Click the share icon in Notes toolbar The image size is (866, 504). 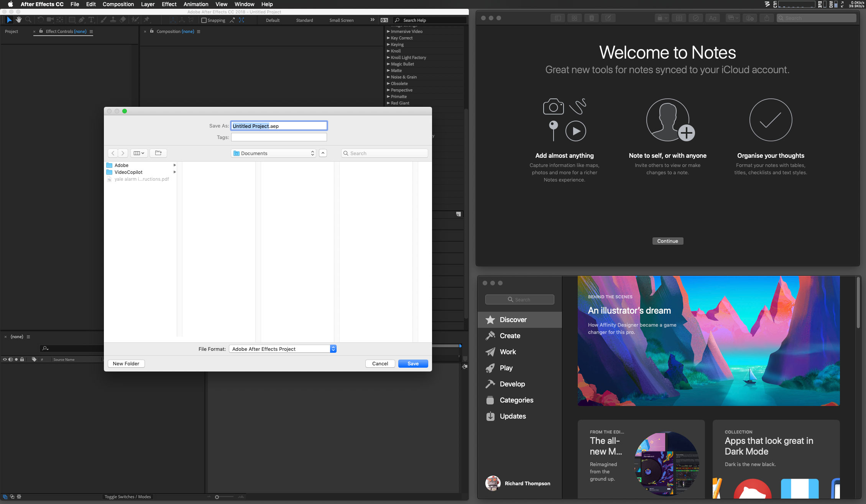(767, 18)
